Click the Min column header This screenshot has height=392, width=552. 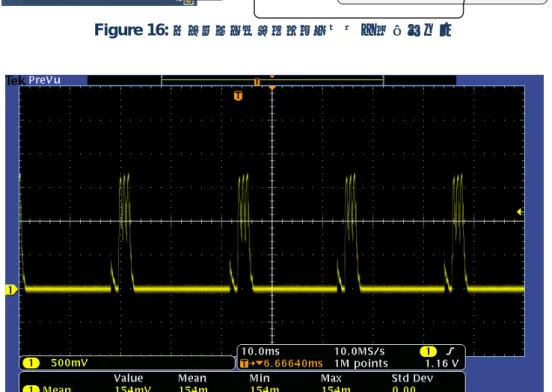(259, 378)
